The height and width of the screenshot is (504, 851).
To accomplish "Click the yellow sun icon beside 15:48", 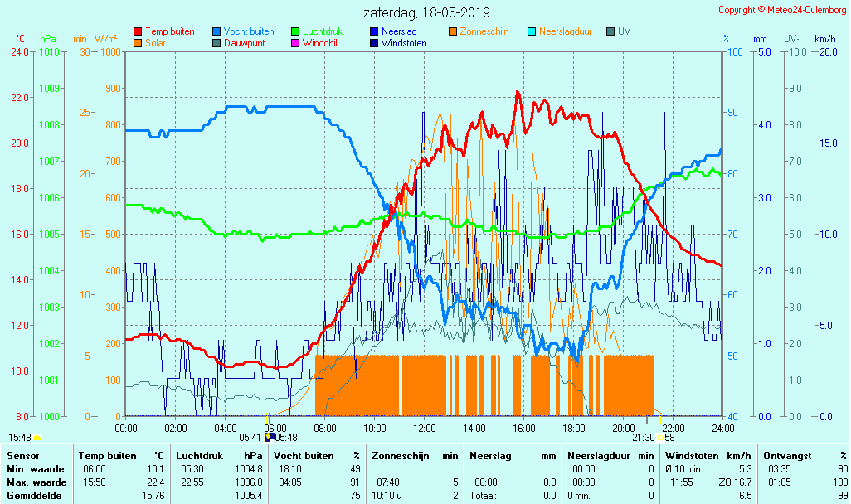I will (x=37, y=438).
